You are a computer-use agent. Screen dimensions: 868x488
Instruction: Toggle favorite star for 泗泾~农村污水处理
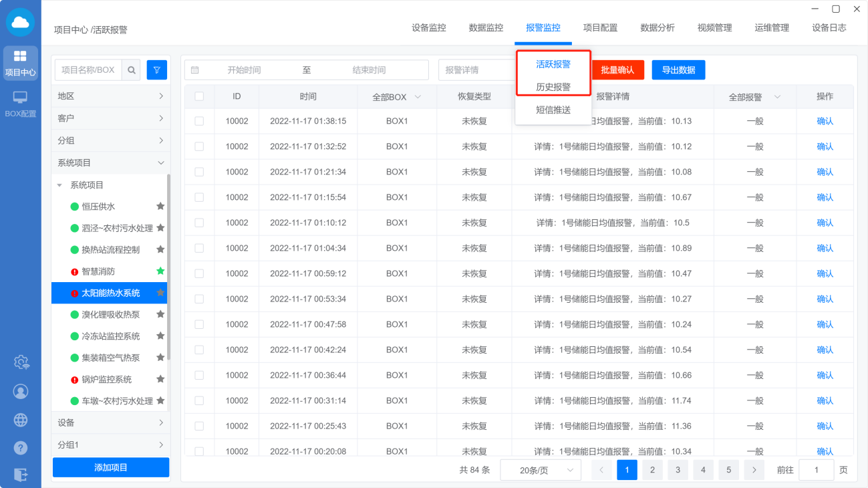[x=160, y=228]
